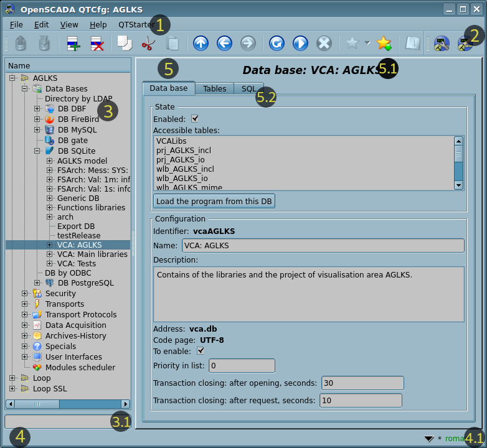Click the Refresh page icon
The width and height of the screenshot is (487, 448).
coord(277,44)
